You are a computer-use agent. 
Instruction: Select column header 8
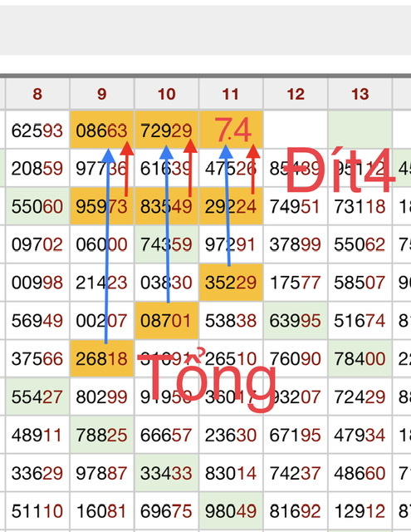point(37,94)
